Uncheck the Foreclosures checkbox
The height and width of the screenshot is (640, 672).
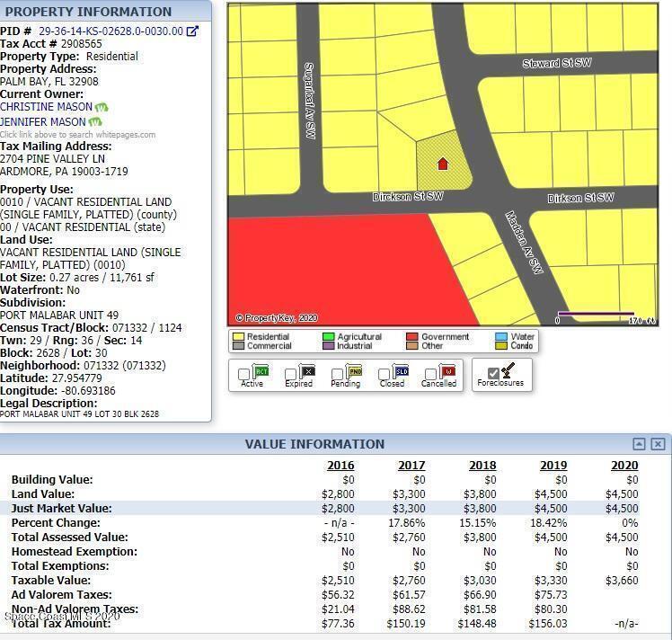493,373
